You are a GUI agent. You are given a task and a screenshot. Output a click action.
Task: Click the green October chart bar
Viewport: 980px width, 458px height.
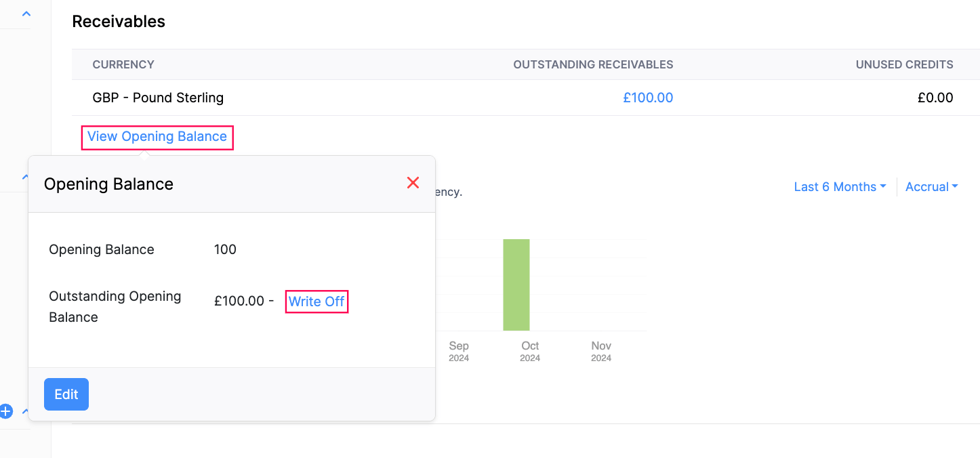(516, 285)
